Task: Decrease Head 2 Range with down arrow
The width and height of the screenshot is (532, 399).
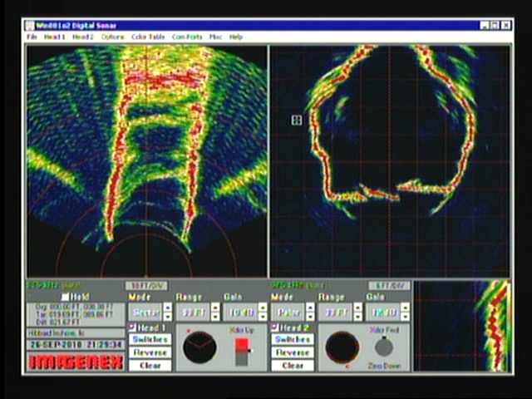Action: [x=357, y=316]
